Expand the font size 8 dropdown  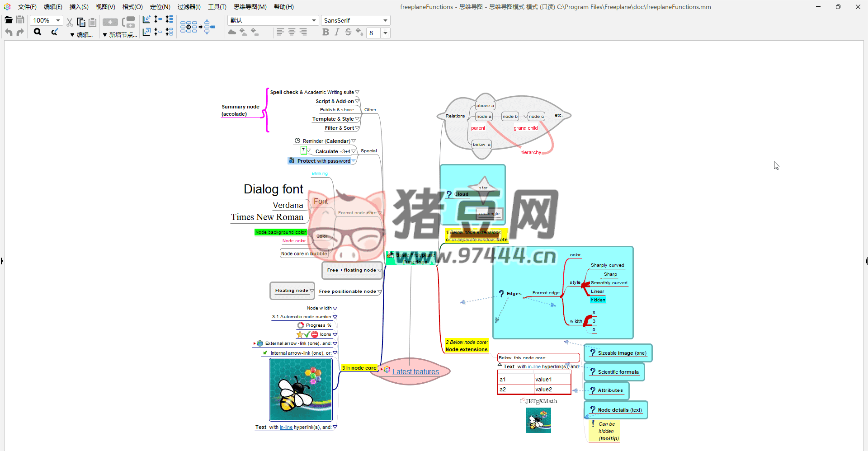coord(385,33)
